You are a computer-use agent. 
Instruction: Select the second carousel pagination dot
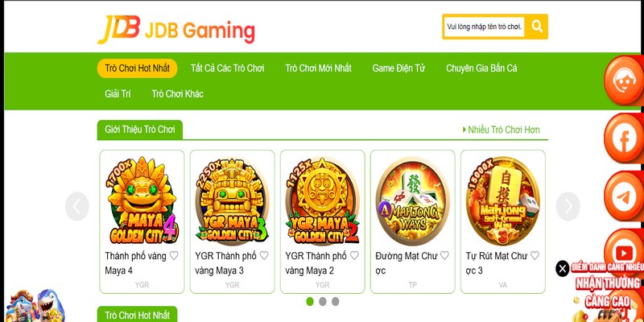pos(323,301)
